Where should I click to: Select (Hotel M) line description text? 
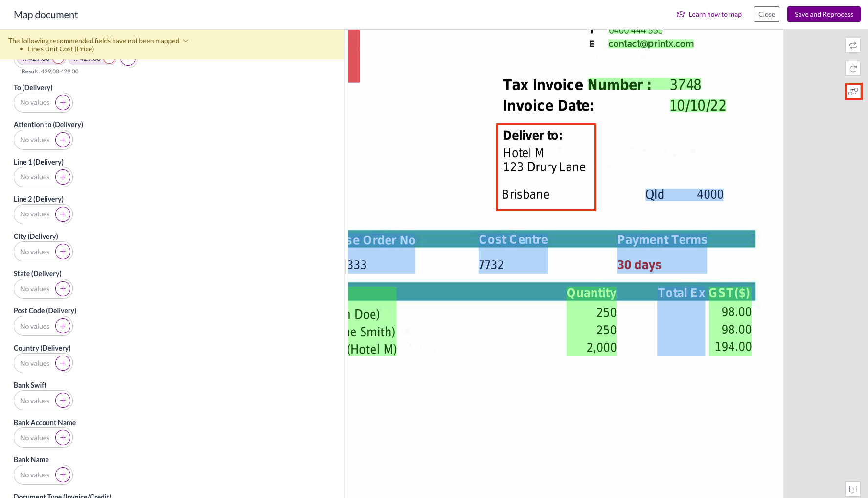372,350
